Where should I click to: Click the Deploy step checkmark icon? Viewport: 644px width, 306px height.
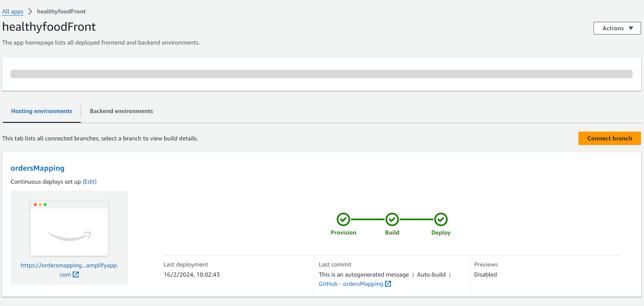point(441,219)
